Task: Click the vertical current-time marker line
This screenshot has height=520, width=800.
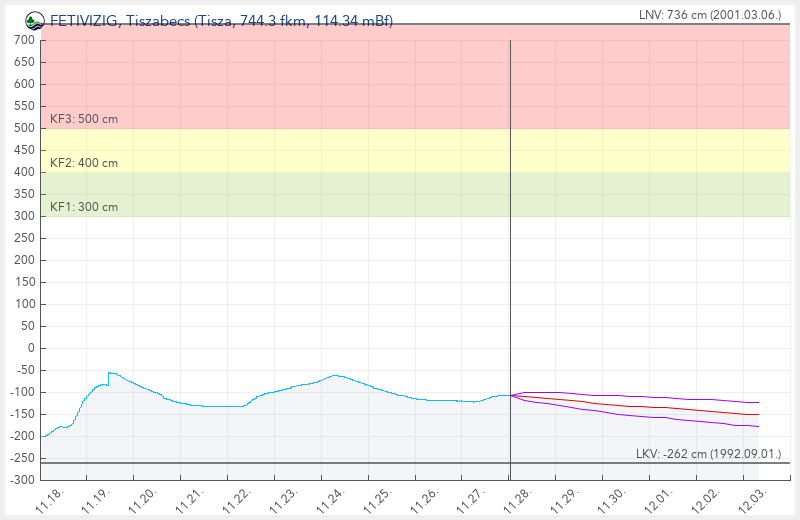Action: pyautogui.click(x=510, y=250)
